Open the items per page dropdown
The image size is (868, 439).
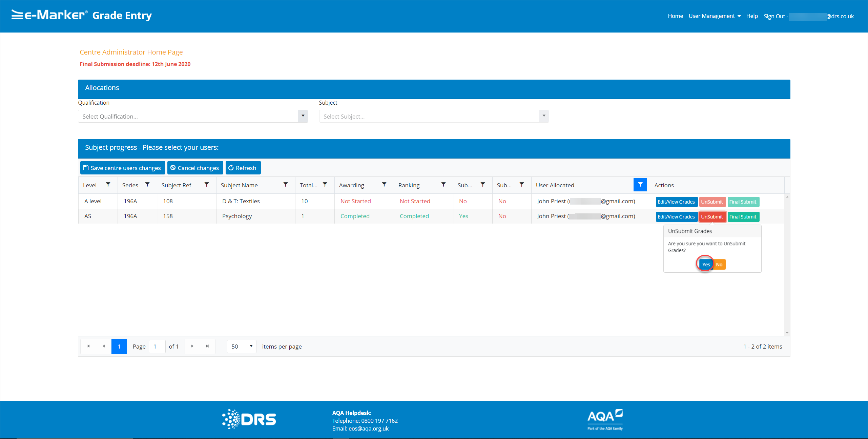(x=242, y=346)
